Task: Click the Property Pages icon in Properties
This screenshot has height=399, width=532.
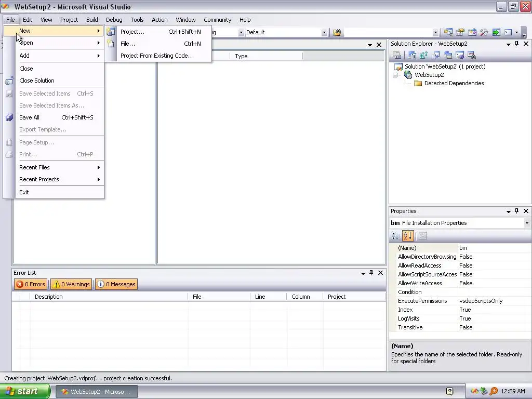Action: 423,235
